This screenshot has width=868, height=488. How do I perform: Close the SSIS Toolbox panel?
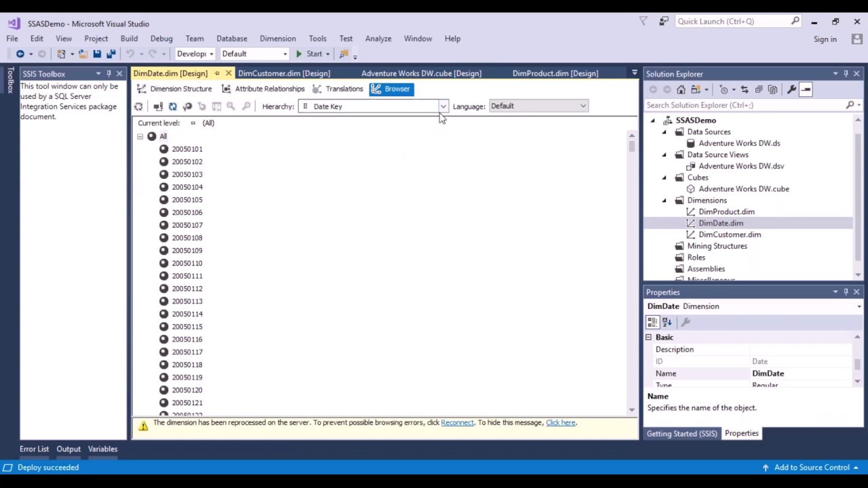pos(119,74)
